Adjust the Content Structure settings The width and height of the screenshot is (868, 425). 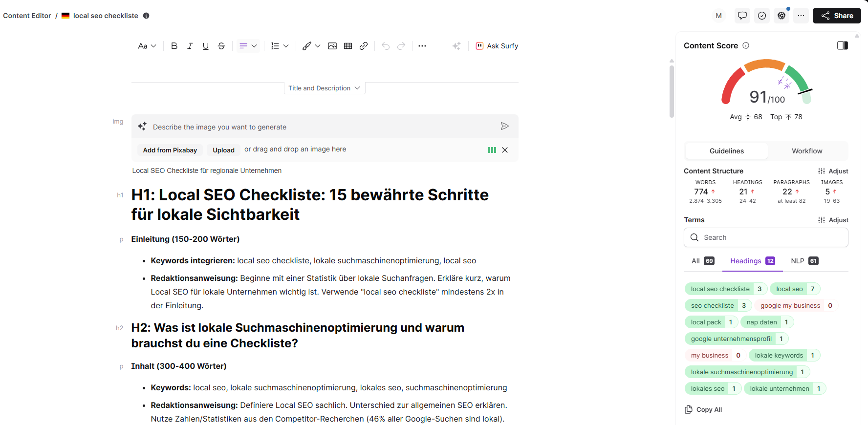(x=833, y=171)
